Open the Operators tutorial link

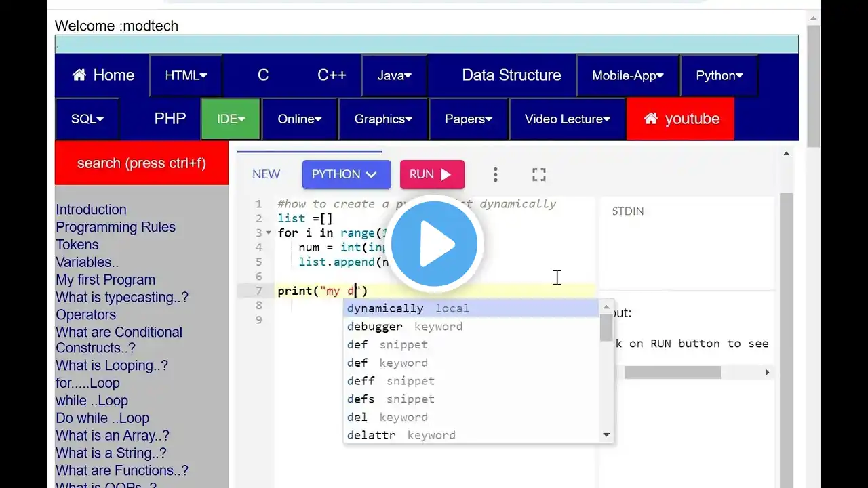click(x=85, y=315)
